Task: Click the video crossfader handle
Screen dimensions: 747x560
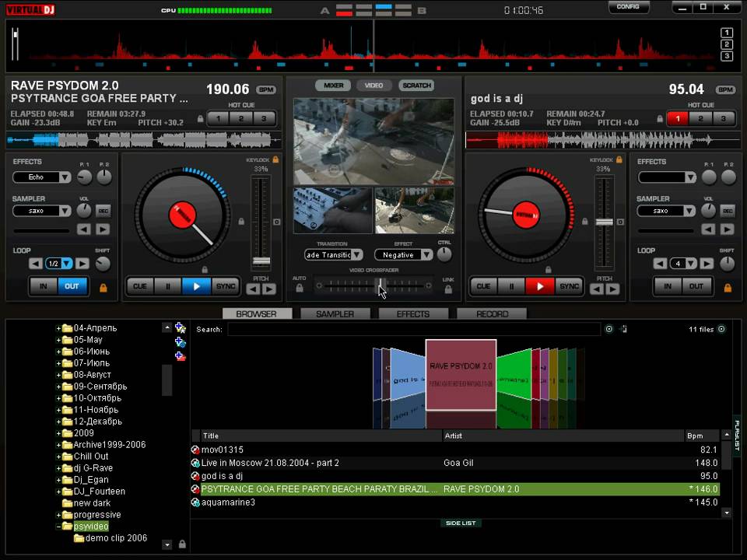Action: (x=380, y=285)
